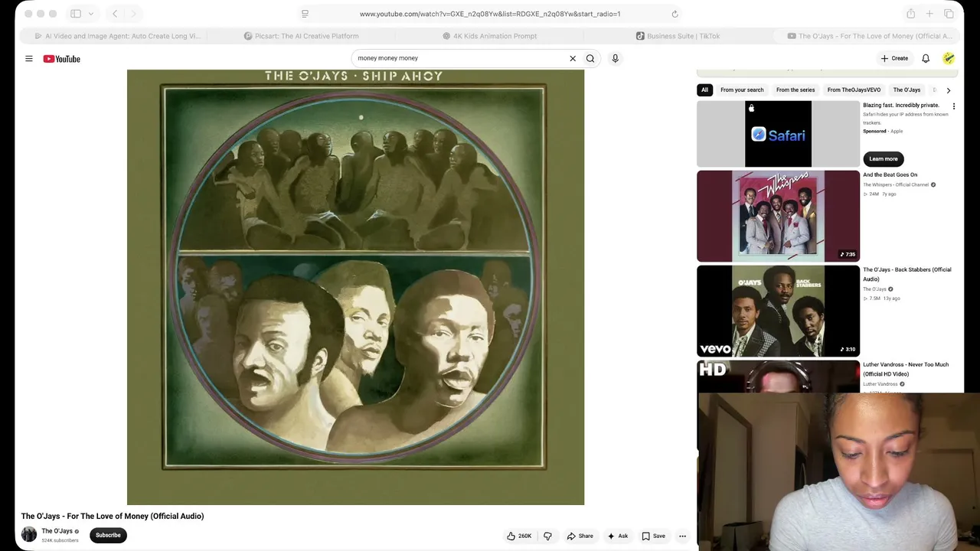Filter by From your search chip
The image size is (980, 551).
(x=742, y=90)
